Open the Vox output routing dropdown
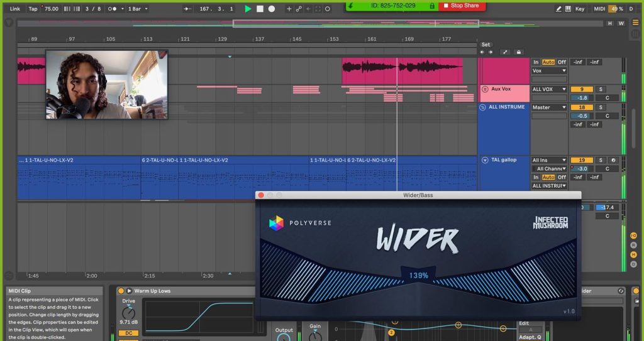The height and width of the screenshot is (341, 644). [549, 70]
